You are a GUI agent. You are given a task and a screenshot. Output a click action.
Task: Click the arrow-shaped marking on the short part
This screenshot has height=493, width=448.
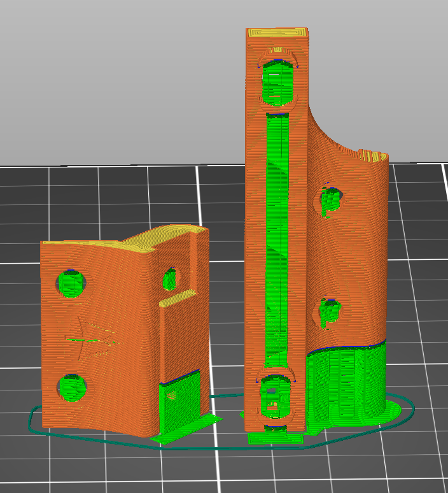pyautogui.click(x=89, y=336)
